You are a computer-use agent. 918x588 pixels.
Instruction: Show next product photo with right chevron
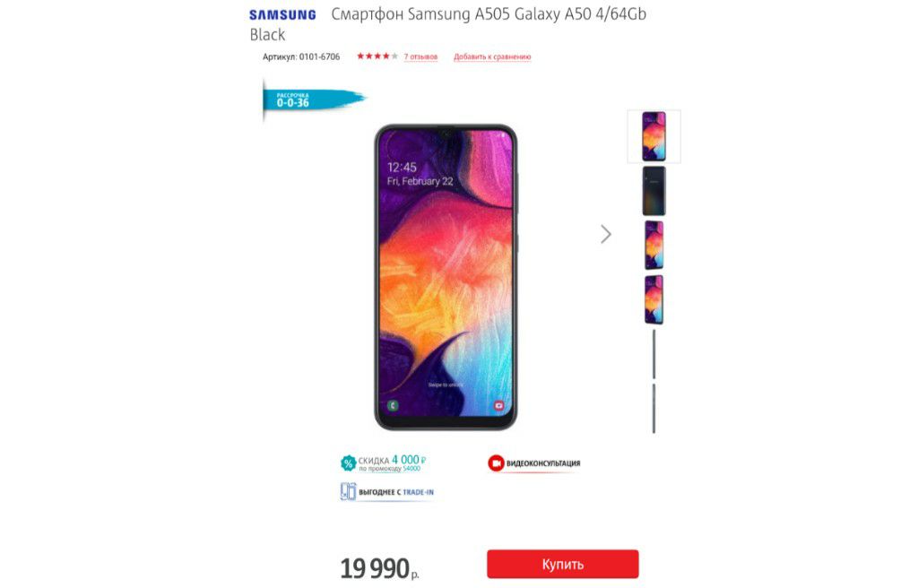pyautogui.click(x=606, y=234)
